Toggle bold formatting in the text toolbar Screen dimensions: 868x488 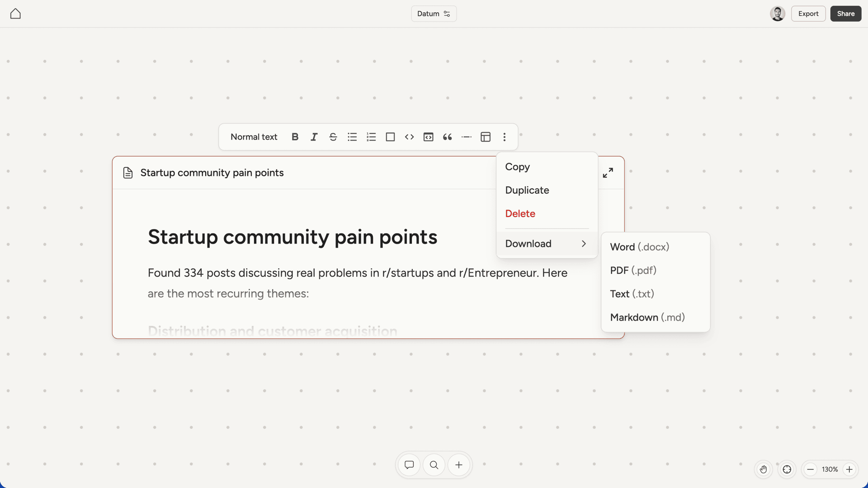(295, 137)
